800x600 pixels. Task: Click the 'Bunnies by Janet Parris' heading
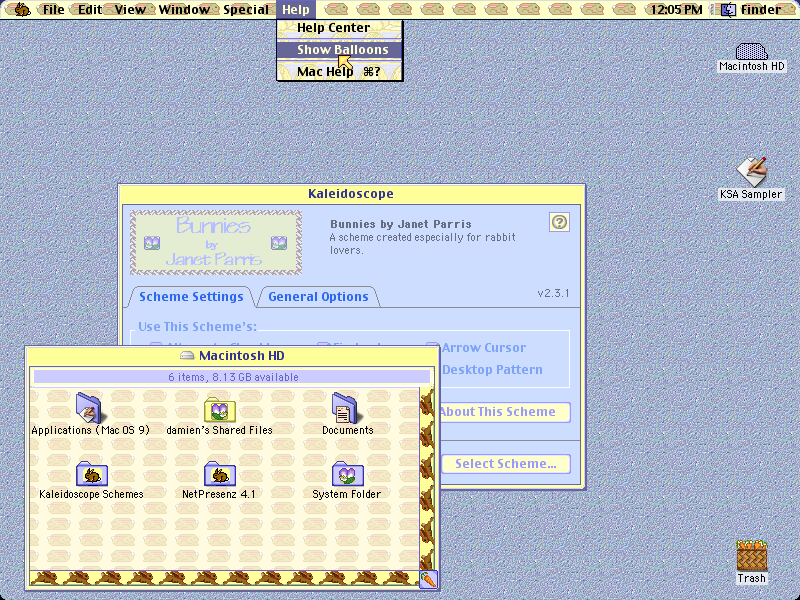401,224
